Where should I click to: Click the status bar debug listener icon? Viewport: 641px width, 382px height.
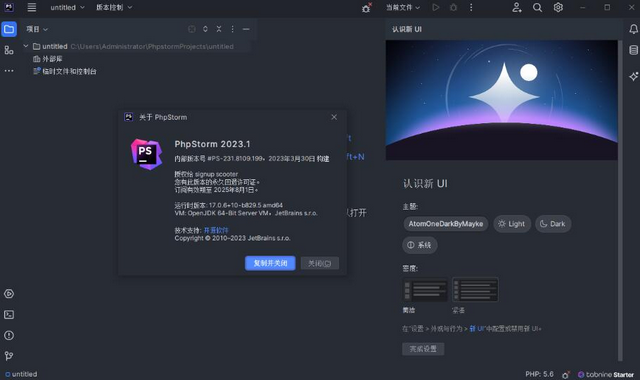(566, 375)
